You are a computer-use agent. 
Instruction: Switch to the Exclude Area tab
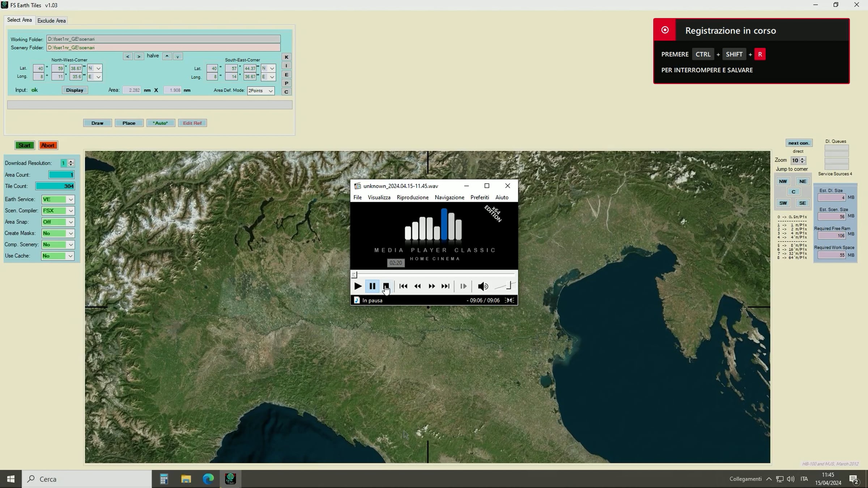click(51, 21)
